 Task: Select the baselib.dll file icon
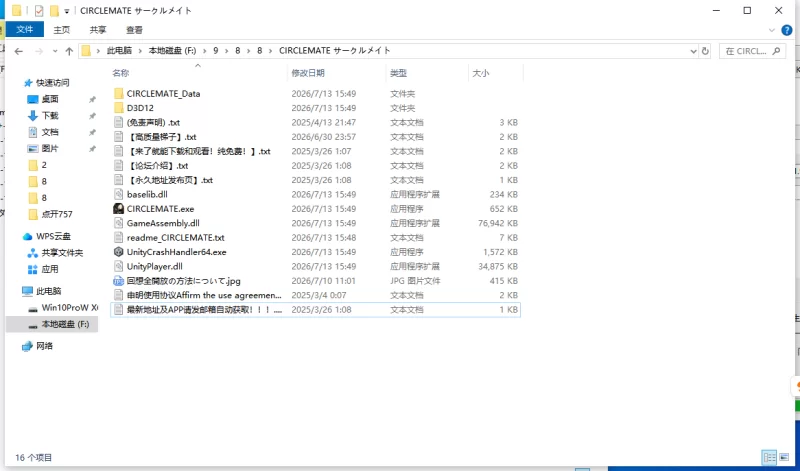tap(118, 194)
